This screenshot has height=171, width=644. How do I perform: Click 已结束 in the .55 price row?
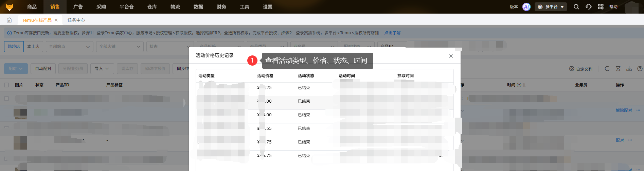(x=304, y=129)
